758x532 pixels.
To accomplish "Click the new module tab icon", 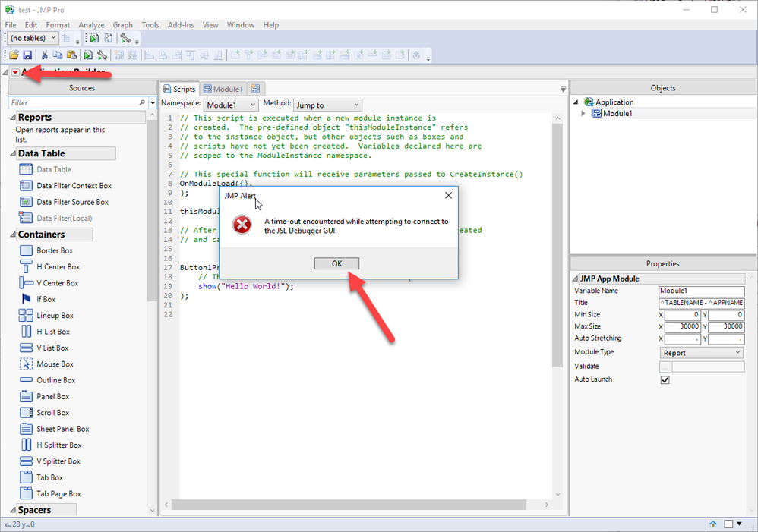I will (x=255, y=89).
